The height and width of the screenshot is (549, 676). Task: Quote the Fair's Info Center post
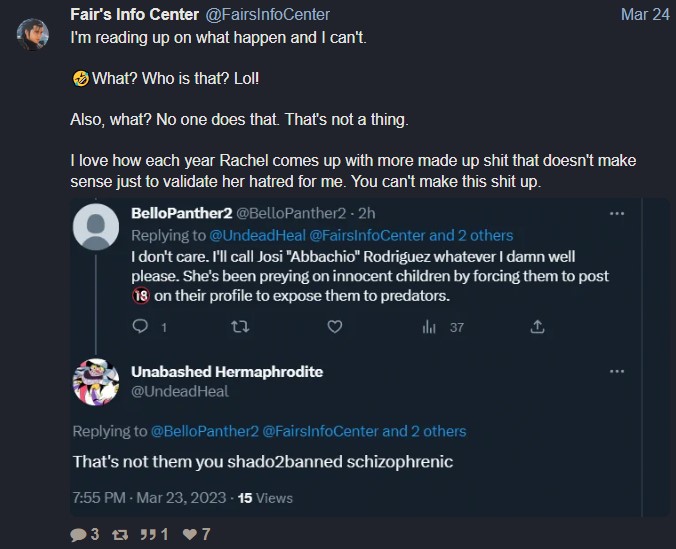(153, 535)
